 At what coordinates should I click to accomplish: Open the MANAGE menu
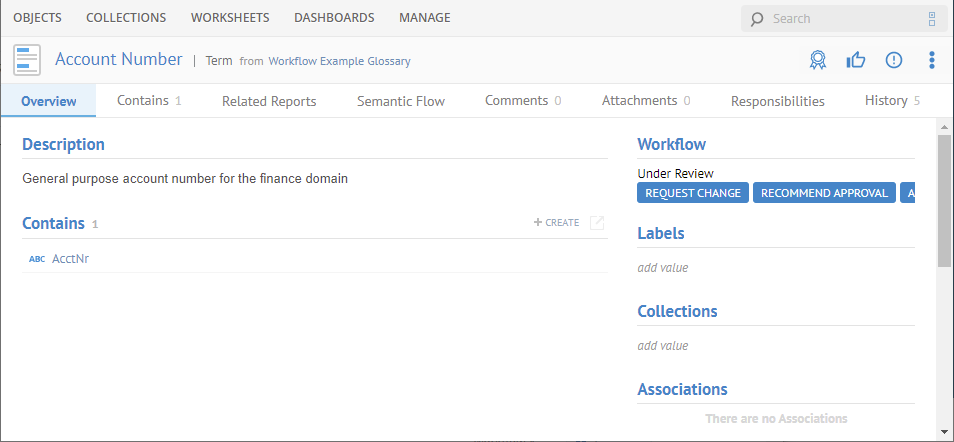click(424, 18)
